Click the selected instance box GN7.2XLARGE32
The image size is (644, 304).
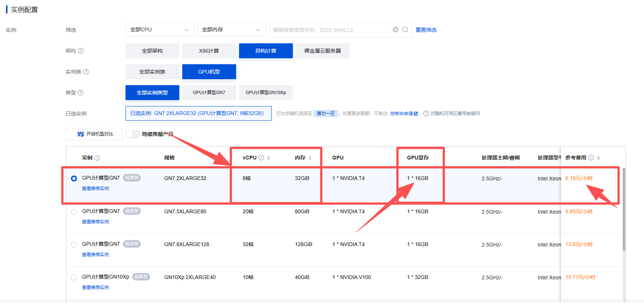(x=198, y=113)
